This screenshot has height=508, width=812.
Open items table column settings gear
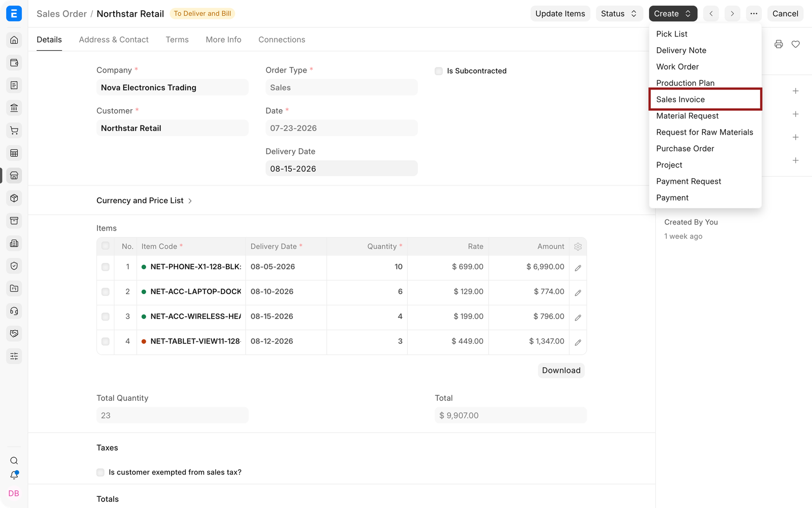578,246
